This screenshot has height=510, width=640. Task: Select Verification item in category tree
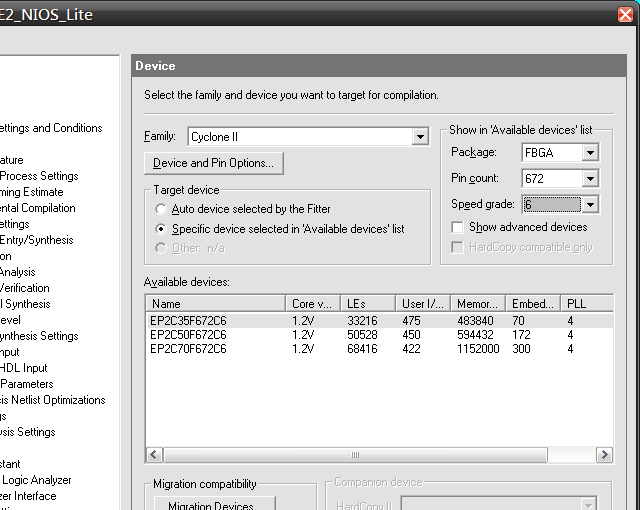(x=24, y=288)
